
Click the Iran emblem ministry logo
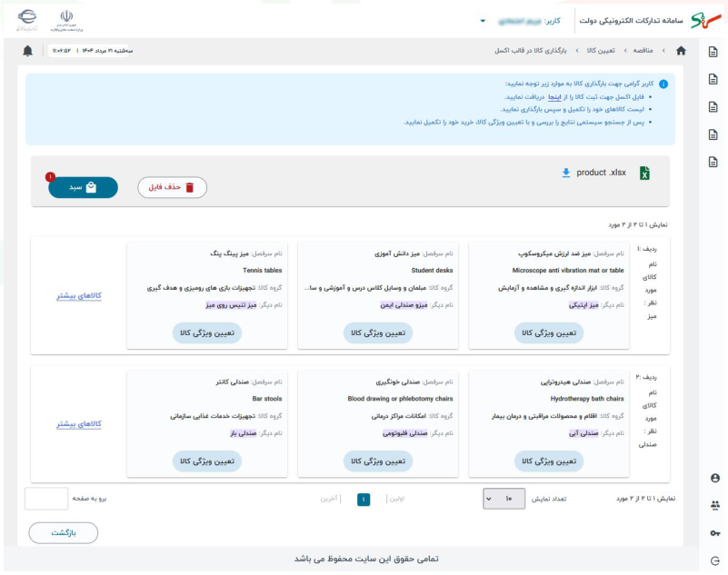coord(67,21)
